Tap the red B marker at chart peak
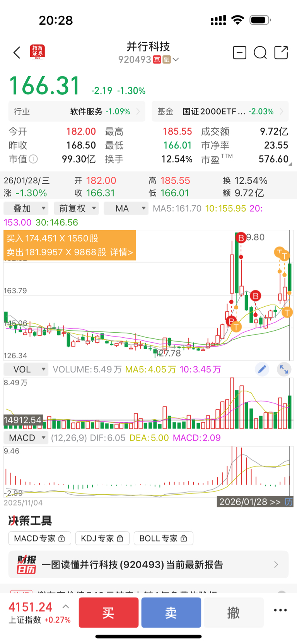The height and width of the screenshot is (644, 297). (x=241, y=238)
